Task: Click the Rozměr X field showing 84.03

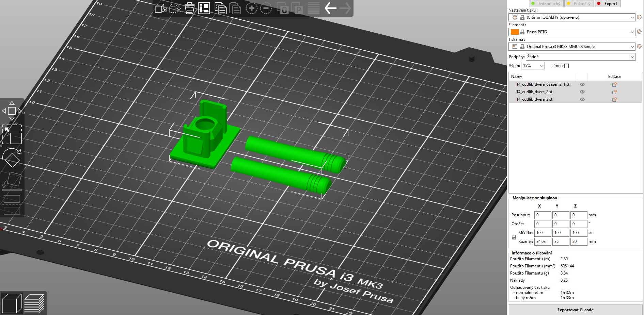Action: 543,242
